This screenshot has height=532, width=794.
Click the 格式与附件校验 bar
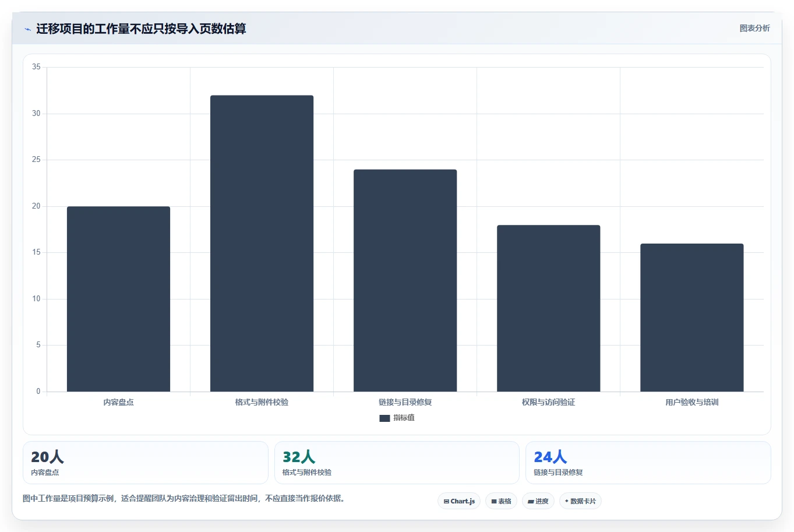point(262,244)
